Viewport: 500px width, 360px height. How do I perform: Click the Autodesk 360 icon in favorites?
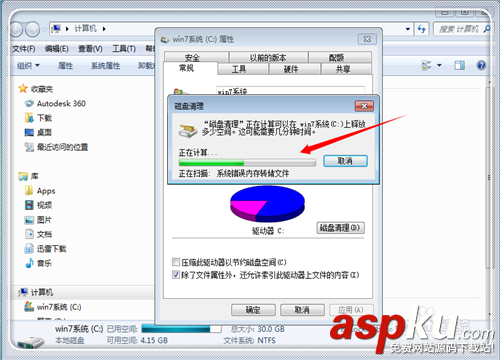(29, 104)
